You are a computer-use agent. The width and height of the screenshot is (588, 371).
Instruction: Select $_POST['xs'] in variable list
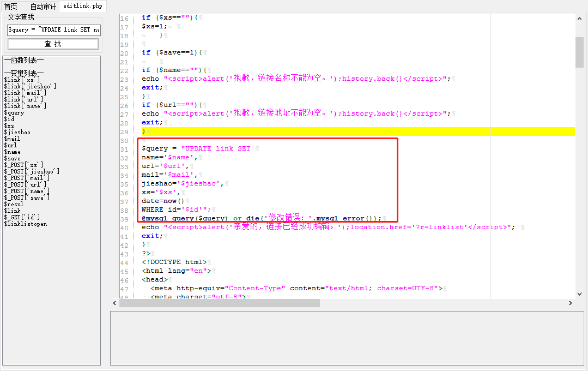(x=23, y=165)
